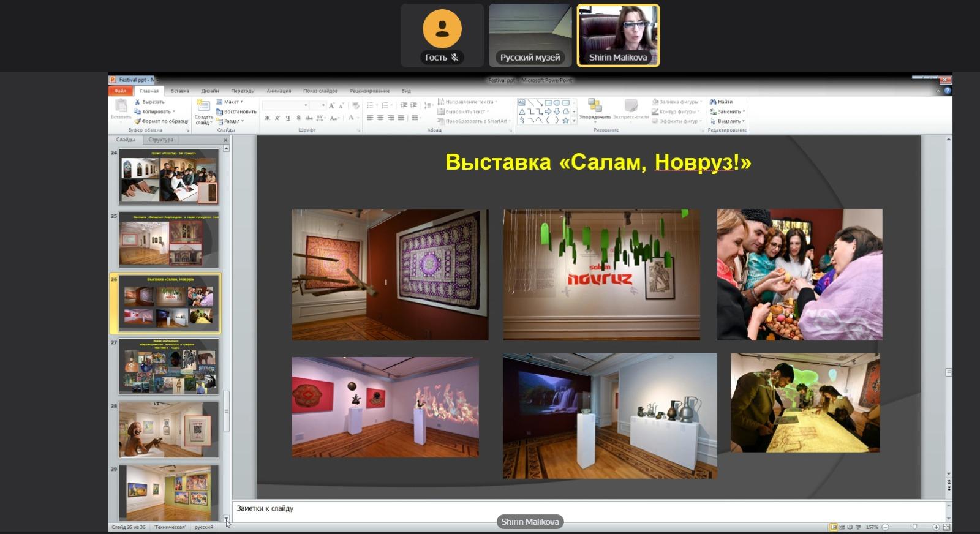
Task: Toggle text shadow S formatting
Action: (298, 118)
